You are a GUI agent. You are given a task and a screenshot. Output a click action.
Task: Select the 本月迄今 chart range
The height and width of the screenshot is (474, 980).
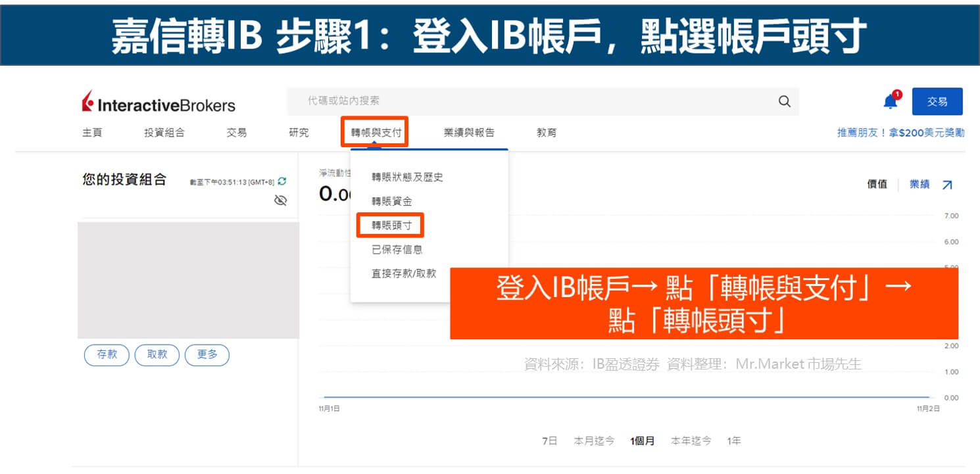pyautogui.click(x=594, y=441)
